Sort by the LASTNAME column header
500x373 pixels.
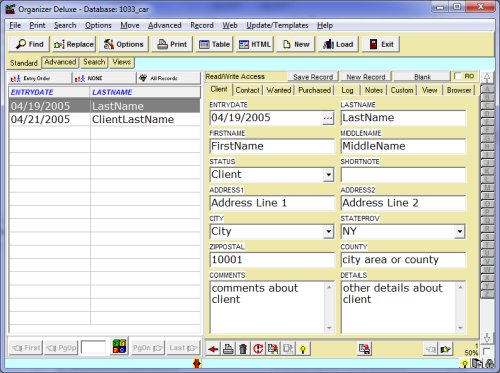tap(145, 92)
